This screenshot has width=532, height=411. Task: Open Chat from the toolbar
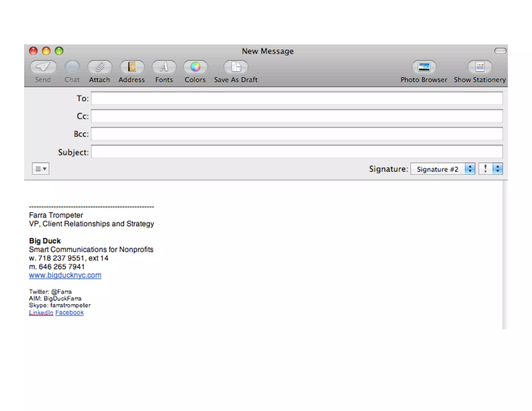[72, 67]
